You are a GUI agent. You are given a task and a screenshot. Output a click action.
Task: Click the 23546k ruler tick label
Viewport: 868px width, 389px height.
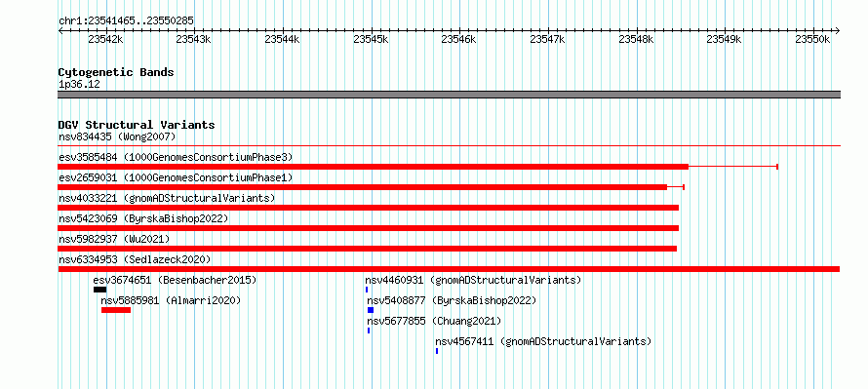[459, 39]
